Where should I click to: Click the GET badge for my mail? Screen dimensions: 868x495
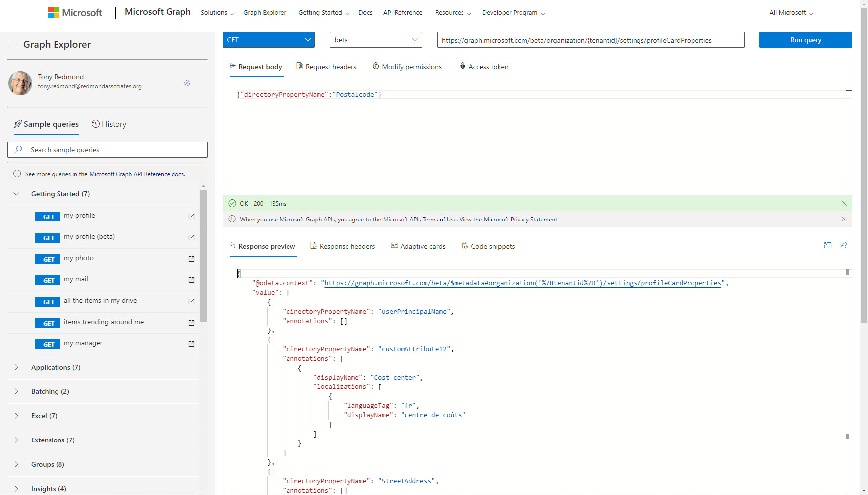point(48,280)
